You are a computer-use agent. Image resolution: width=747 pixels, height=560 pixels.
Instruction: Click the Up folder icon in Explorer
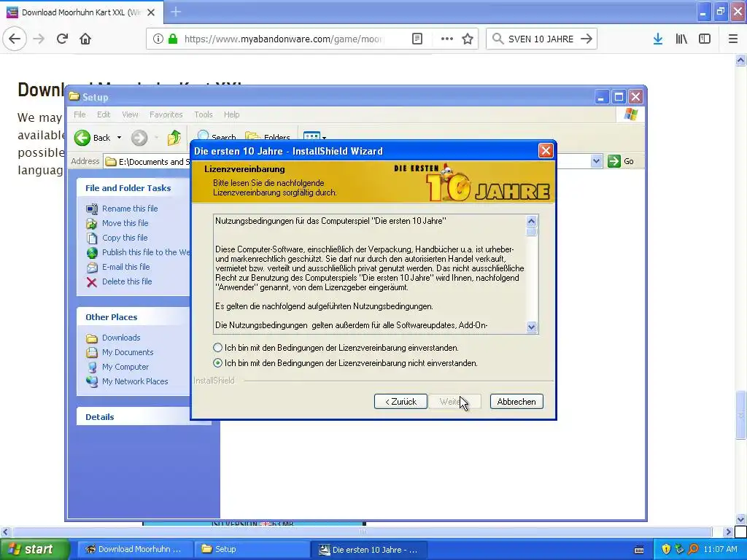[174, 138]
